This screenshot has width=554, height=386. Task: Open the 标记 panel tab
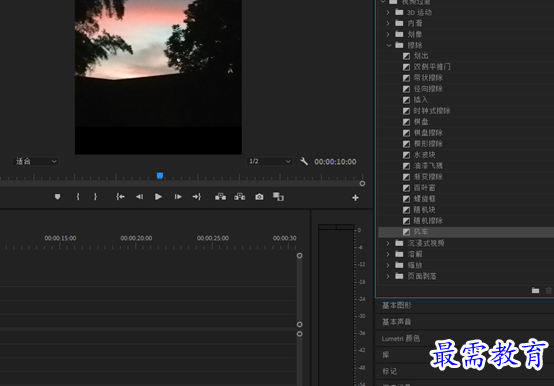pos(389,372)
